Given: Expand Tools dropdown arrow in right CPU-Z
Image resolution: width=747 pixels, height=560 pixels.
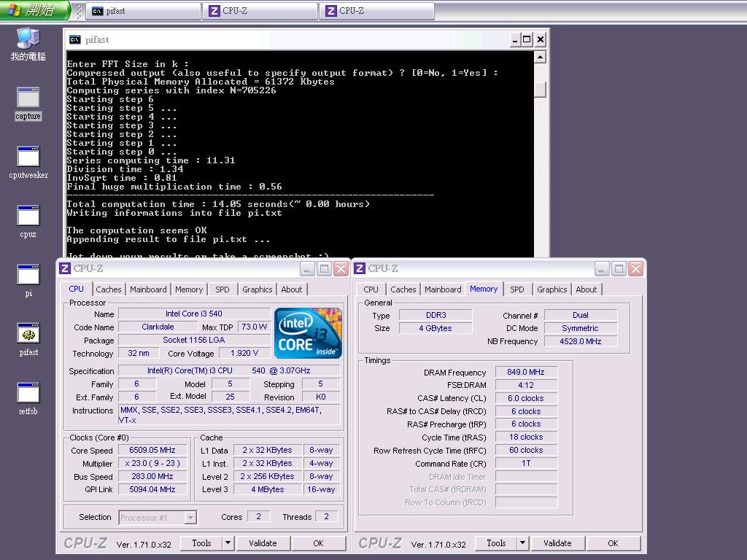Looking at the screenshot, I should (x=522, y=543).
